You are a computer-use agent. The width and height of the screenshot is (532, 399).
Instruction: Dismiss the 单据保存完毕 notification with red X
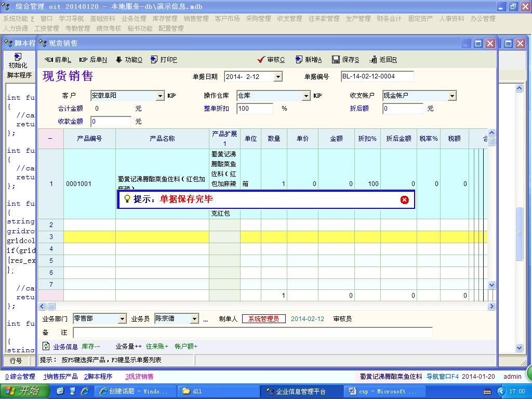click(x=405, y=200)
